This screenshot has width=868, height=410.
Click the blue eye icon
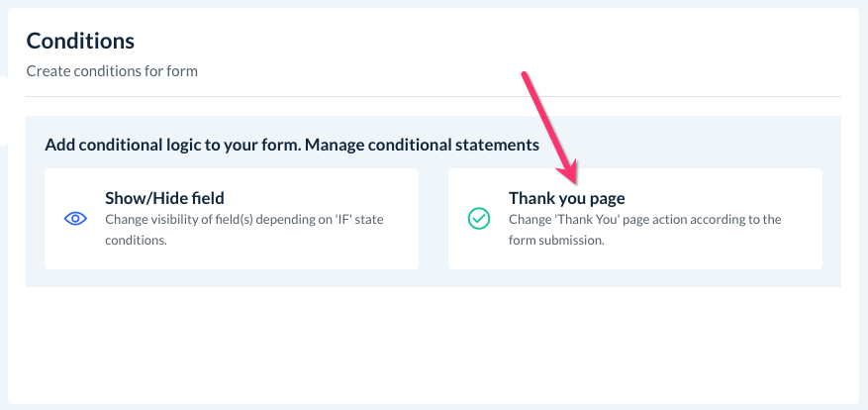pos(76,219)
